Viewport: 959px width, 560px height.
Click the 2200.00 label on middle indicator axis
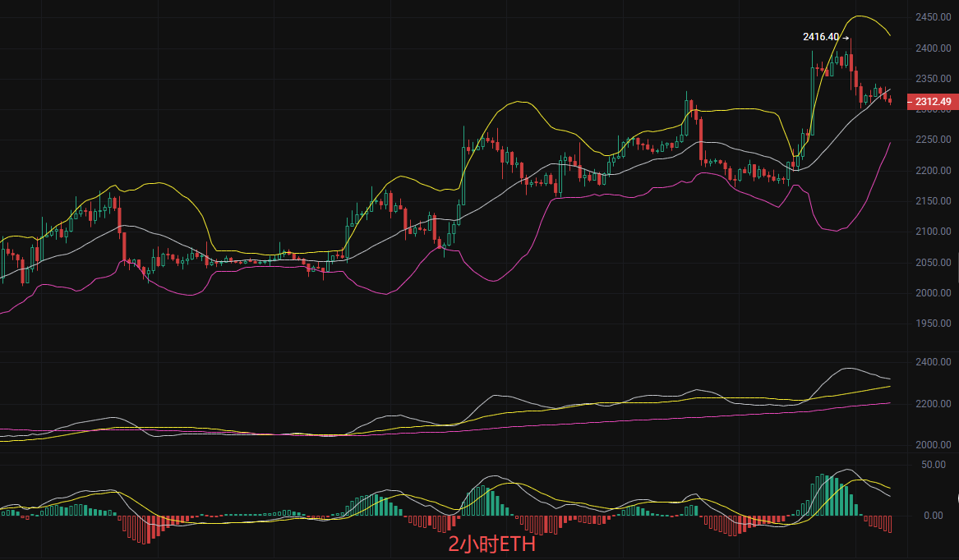coord(935,404)
